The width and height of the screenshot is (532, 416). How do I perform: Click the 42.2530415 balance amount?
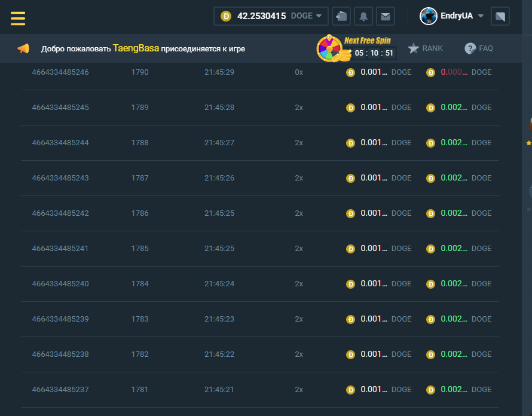261,16
